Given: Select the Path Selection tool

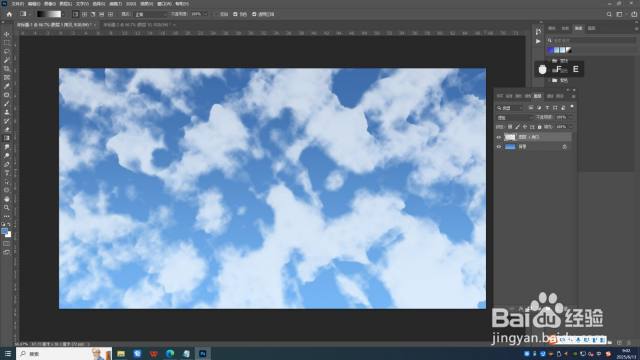Looking at the screenshot, I should (7, 182).
